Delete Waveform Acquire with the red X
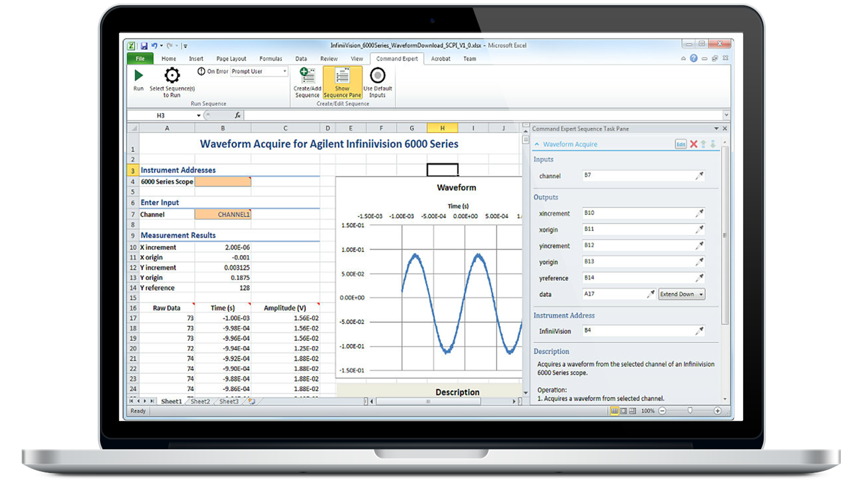The height and width of the screenshot is (488, 868). [693, 144]
